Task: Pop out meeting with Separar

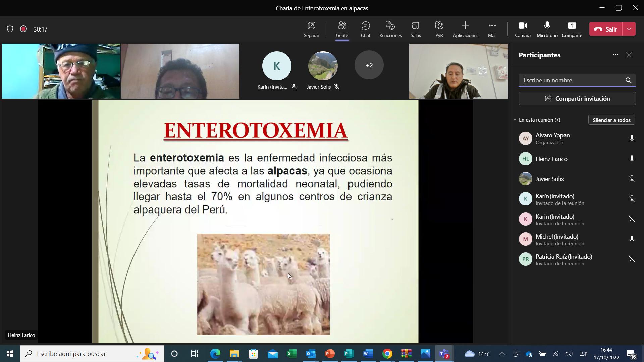Action: click(x=311, y=29)
